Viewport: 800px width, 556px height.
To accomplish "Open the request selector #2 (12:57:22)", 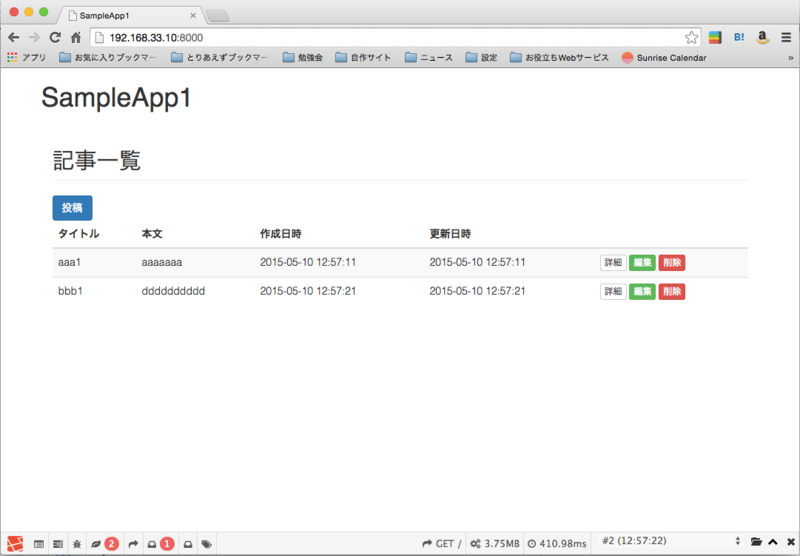I will tap(671, 541).
